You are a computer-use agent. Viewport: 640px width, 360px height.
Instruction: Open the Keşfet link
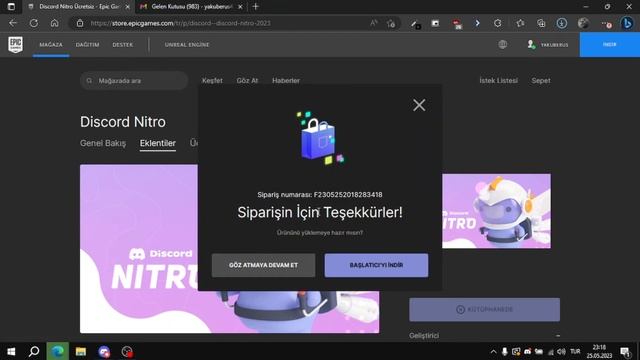[212, 80]
